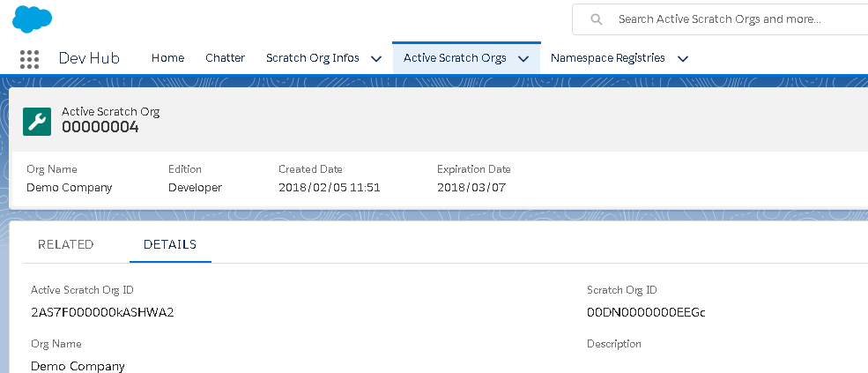Click the Active Scratch Org ID value 2AS7F000000kASHWA2

(102, 312)
